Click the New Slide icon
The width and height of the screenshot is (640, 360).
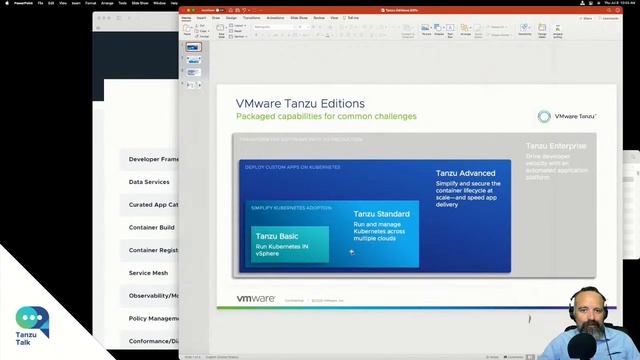[x=221, y=28]
